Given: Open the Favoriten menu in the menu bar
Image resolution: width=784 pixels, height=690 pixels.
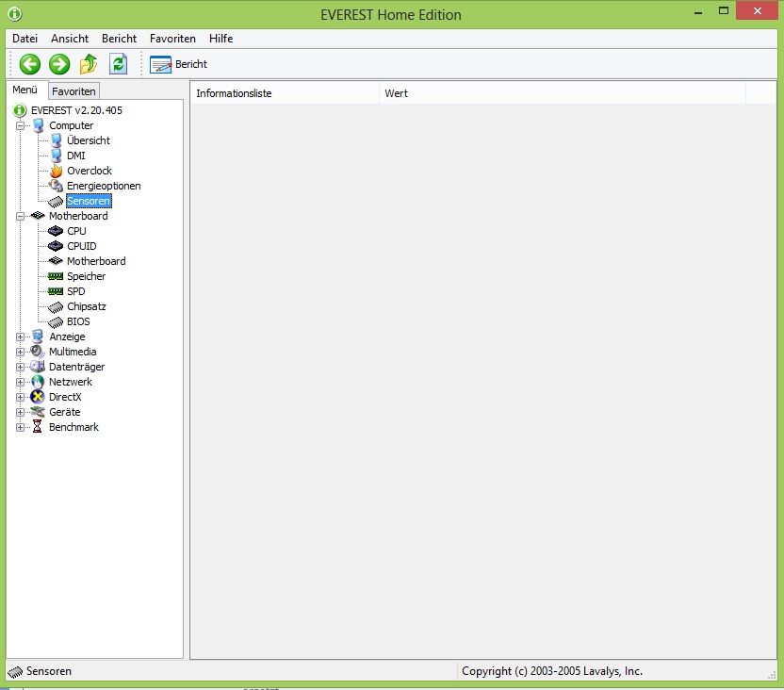Looking at the screenshot, I should (172, 39).
